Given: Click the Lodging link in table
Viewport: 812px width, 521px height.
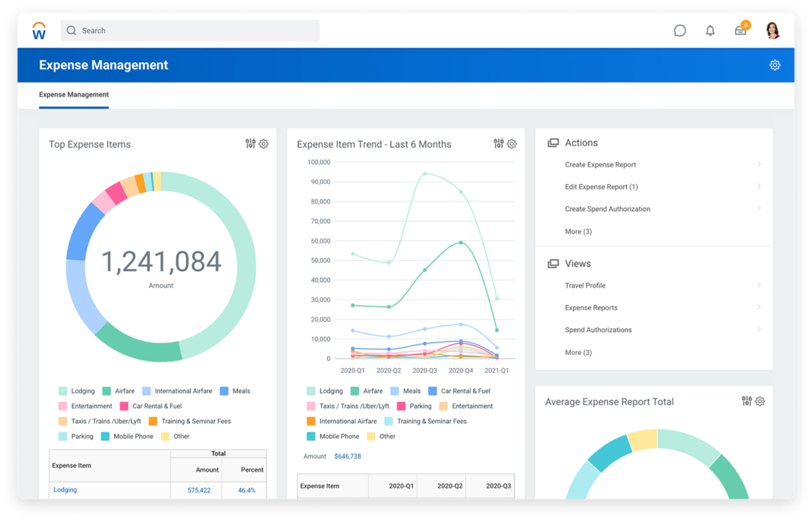Looking at the screenshot, I should pyautogui.click(x=65, y=490).
